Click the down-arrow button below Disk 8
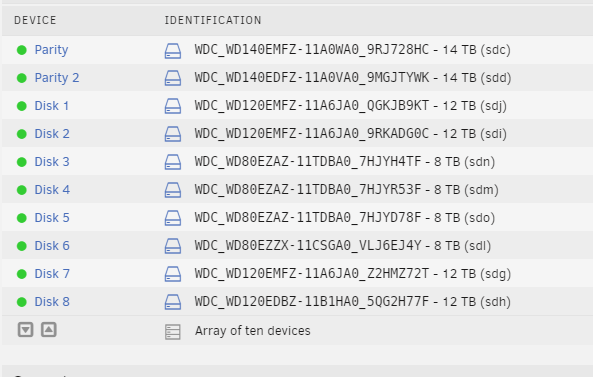 [26, 330]
